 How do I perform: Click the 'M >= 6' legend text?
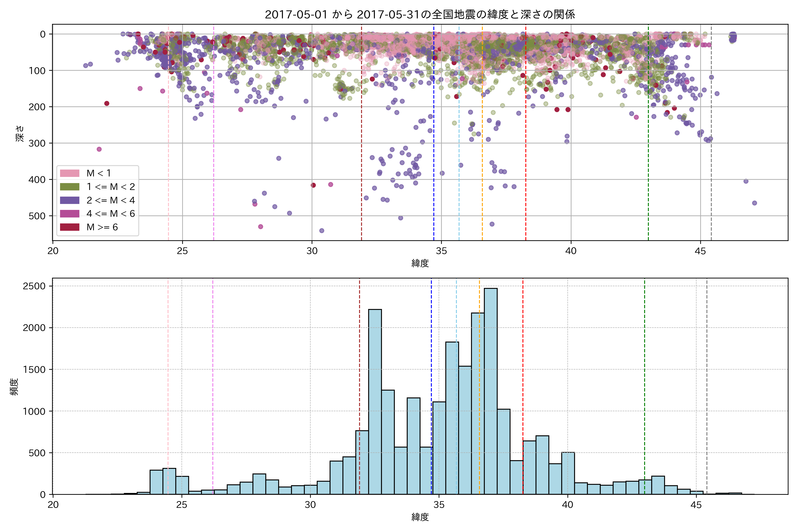point(102,227)
